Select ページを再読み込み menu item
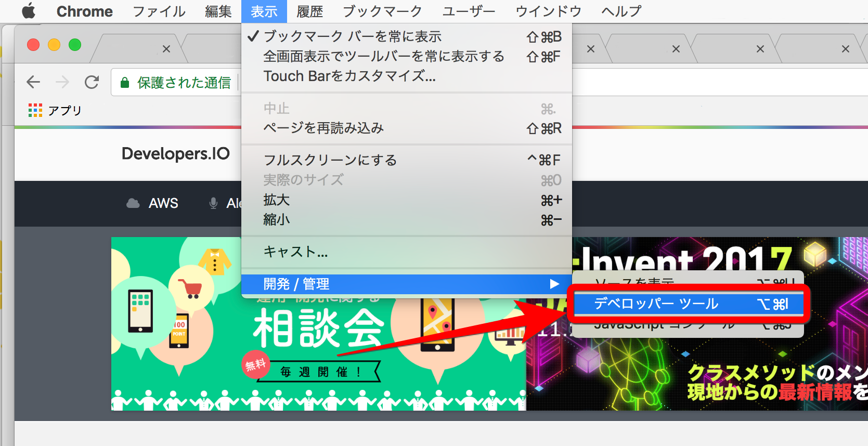The image size is (868, 446). (407, 128)
